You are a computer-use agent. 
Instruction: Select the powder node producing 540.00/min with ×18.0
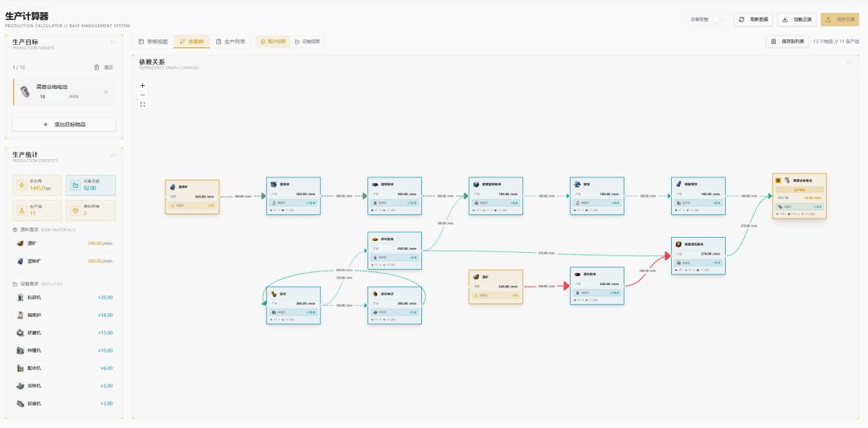[597, 285]
